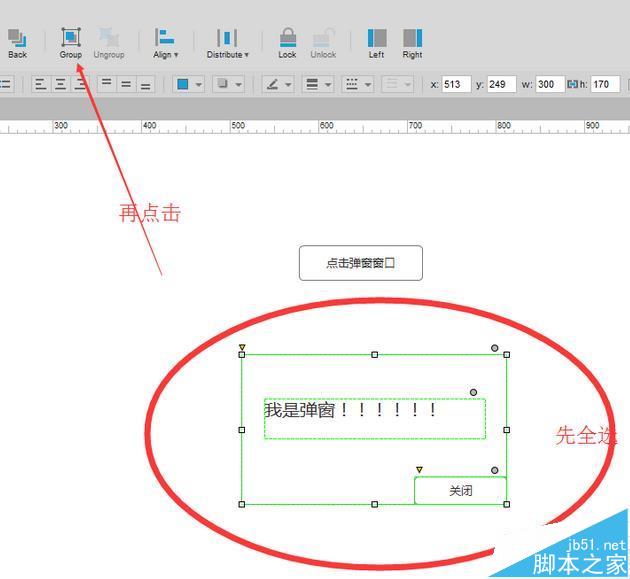
Task: Click the 关闭 button on canvas
Action: click(460, 491)
